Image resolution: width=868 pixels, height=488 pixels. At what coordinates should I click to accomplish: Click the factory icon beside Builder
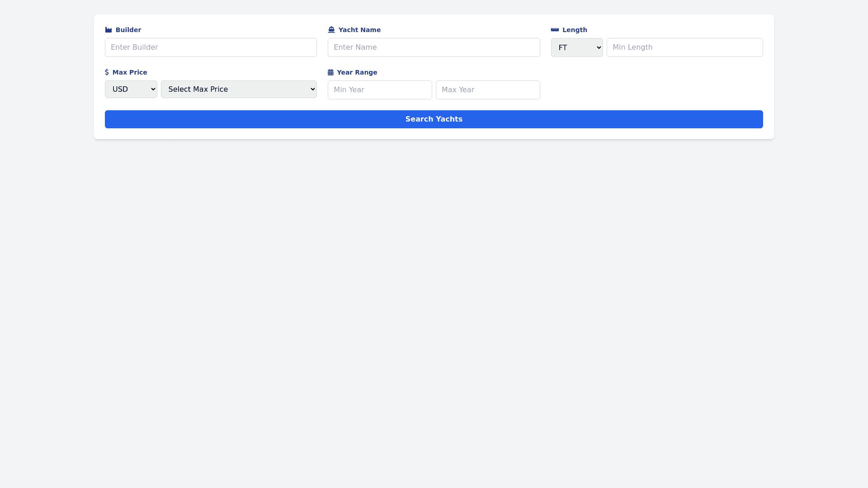(x=108, y=30)
